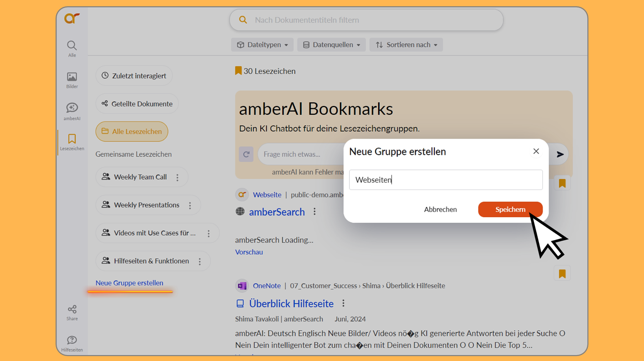
Task: Select the Zuletzt interagiert filter
Action: coord(134,76)
